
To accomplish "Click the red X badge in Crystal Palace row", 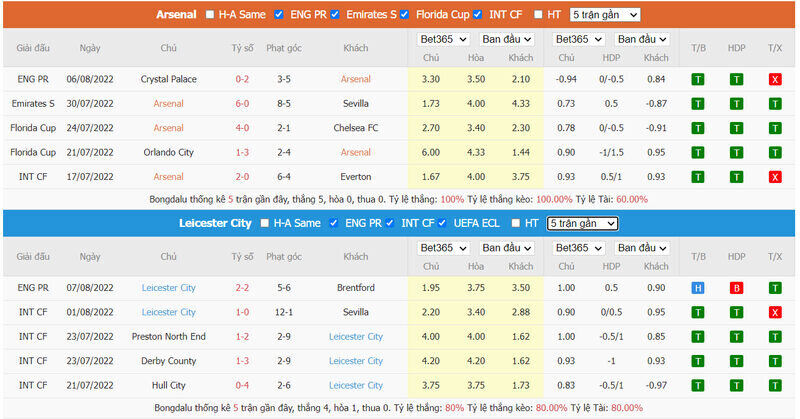I will pos(774,79).
